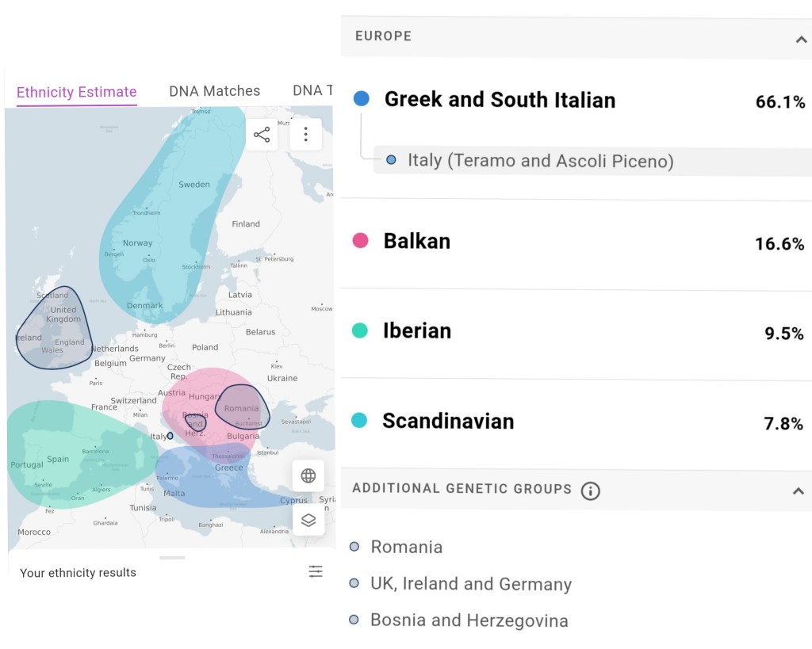Open the map layers icon
Viewport: 812px width, 649px height.
308,520
